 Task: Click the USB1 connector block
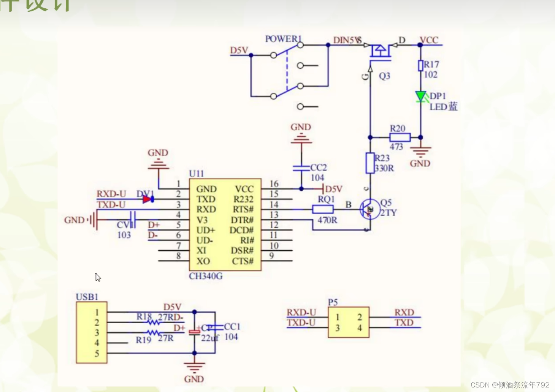click(x=92, y=332)
